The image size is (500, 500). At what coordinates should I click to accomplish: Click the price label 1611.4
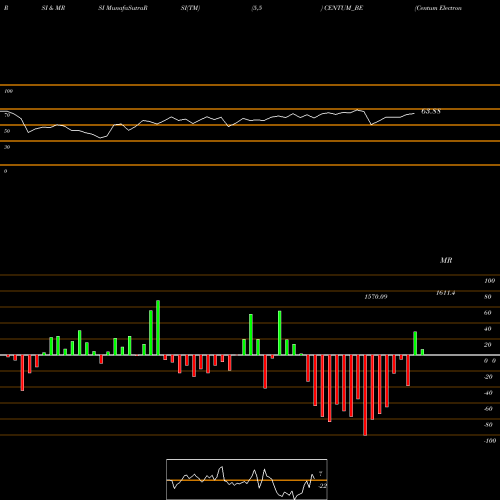[446, 293]
